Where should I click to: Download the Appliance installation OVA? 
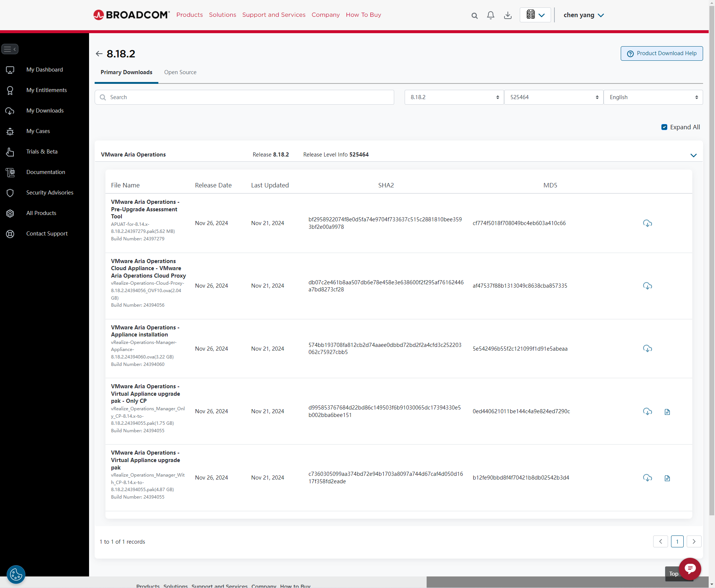pyautogui.click(x=647, y=348)
